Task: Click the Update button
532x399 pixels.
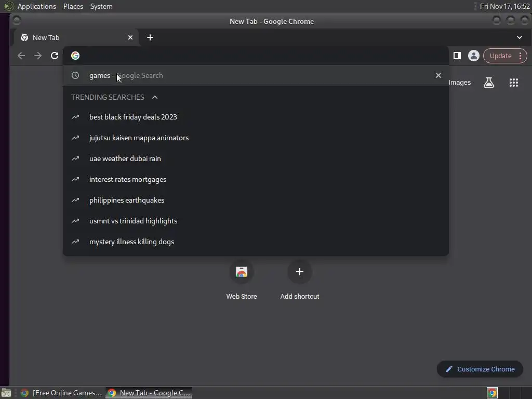Action: pyautogui.click(x=500, y=56)
